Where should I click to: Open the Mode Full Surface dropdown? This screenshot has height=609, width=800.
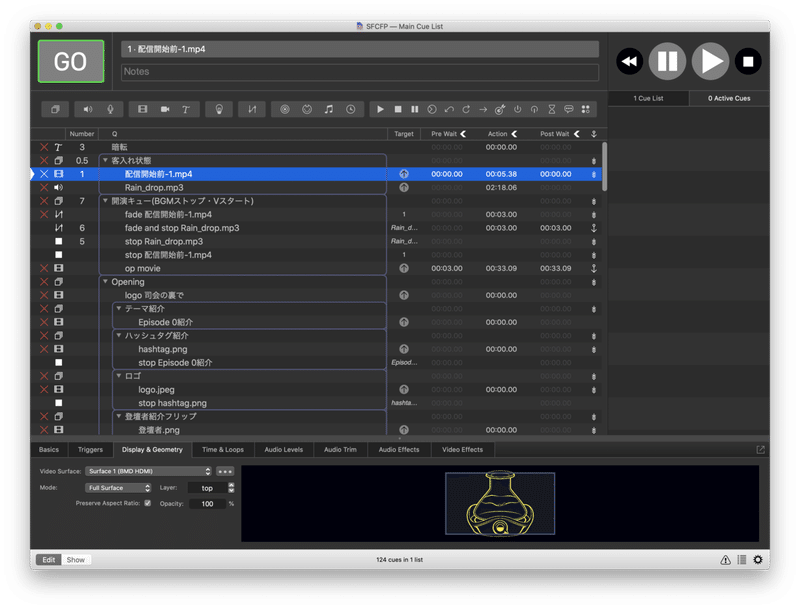118,488
